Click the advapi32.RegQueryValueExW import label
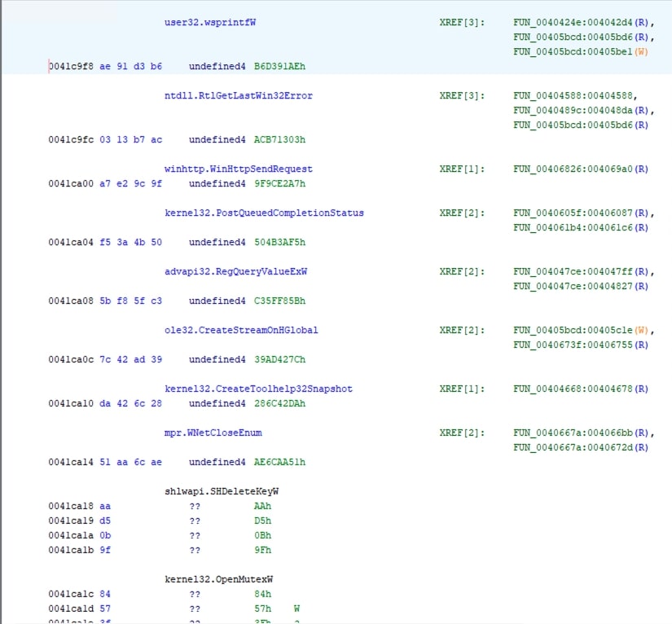Screen dimensions: 672x624 coord(235,272)
